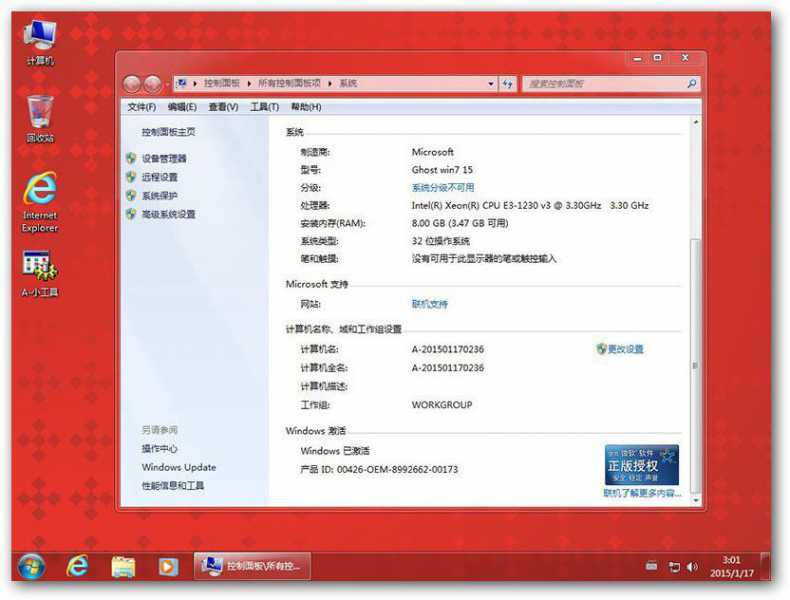Open the 联机了解更多内容 link
The height and width of the screenshot is (600, 790).
coord(642,493)
